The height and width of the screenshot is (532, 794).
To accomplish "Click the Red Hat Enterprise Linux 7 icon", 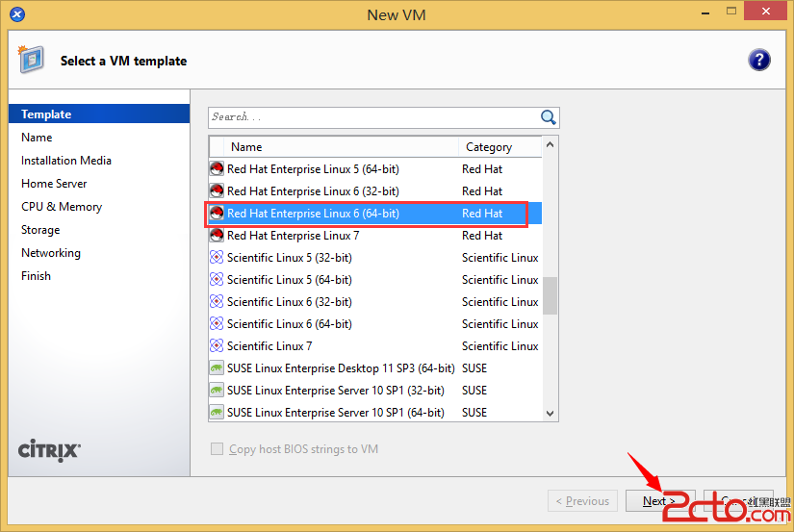I will (217, 236).
